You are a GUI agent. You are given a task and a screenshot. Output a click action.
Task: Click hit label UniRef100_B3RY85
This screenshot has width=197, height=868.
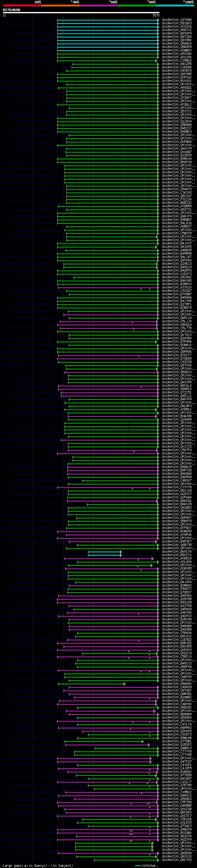(x=177, y=568)
